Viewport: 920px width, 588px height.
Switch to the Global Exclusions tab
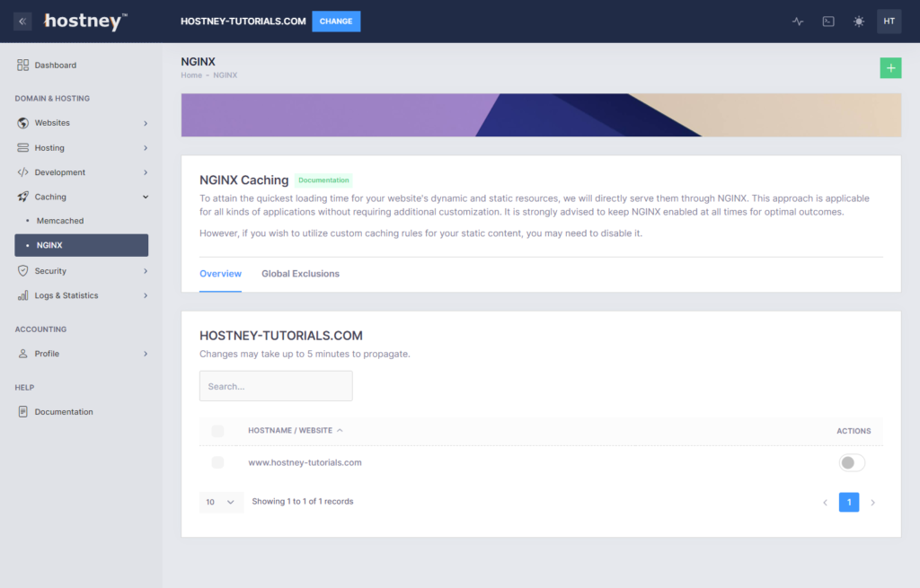pos(300,274)
